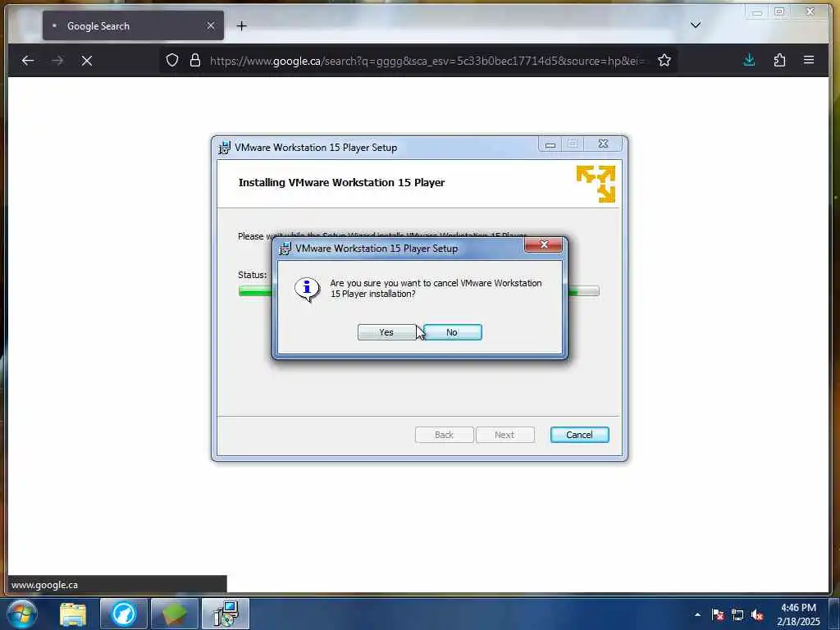Open a new Firefox tab
This screenshot has height=630, width=840.
coord(242,25)
